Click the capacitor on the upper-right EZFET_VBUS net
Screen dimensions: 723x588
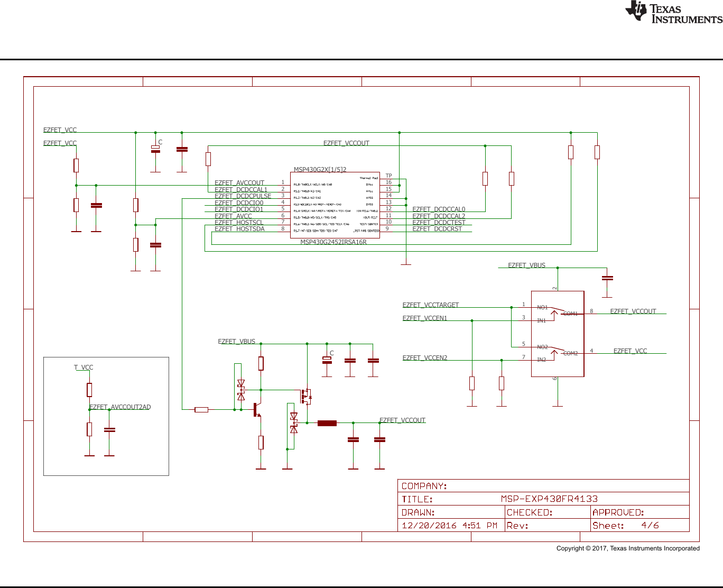(x=607, y=278)
